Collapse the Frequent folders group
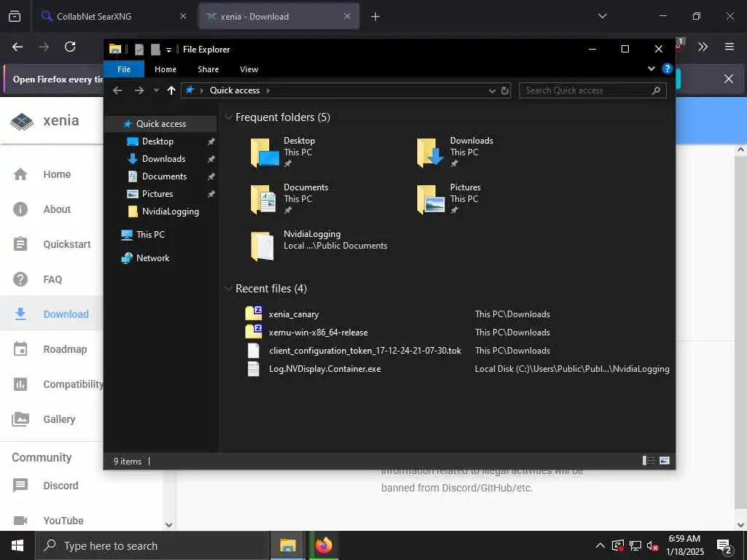The width and height of the screenshot is (747, 560). click(x=228, y=117)
